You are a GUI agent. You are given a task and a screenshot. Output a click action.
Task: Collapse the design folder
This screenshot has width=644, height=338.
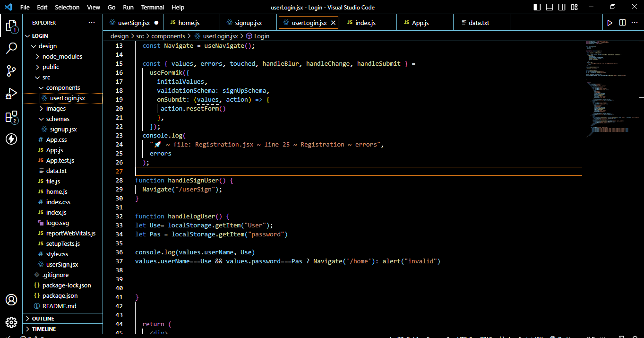pos(62,46)
